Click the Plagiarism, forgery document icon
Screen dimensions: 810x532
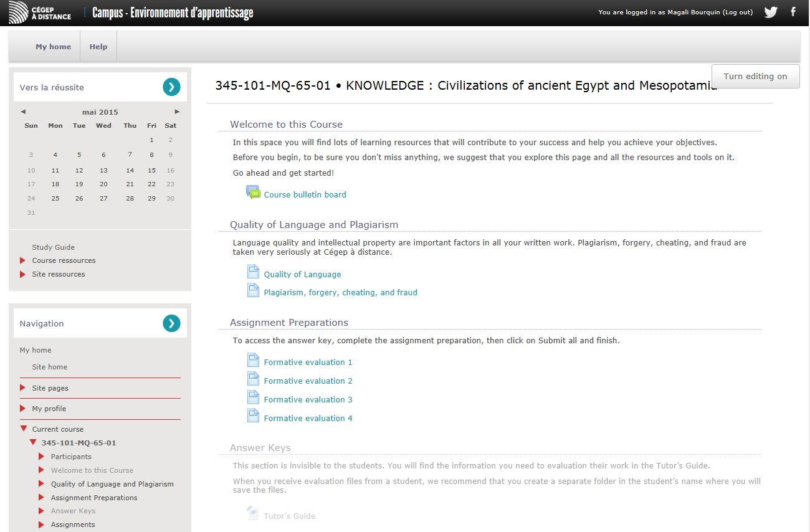click(253, 290)
